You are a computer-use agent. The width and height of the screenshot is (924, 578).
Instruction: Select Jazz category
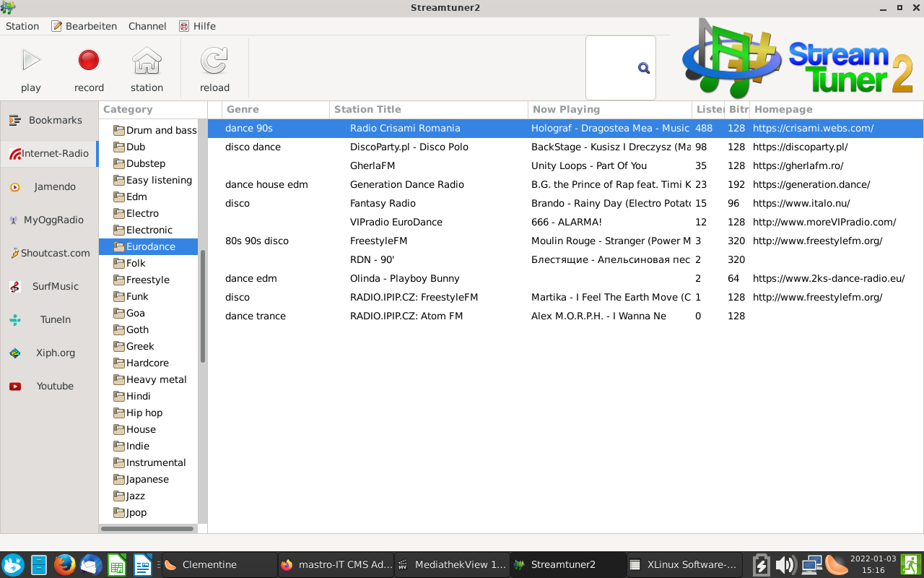coord(129,496)
